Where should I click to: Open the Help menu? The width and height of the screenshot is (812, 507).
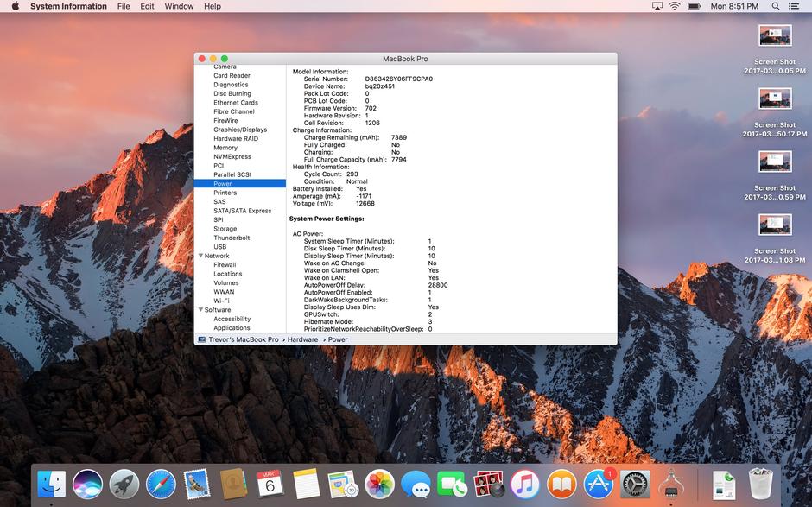point(213,6)
